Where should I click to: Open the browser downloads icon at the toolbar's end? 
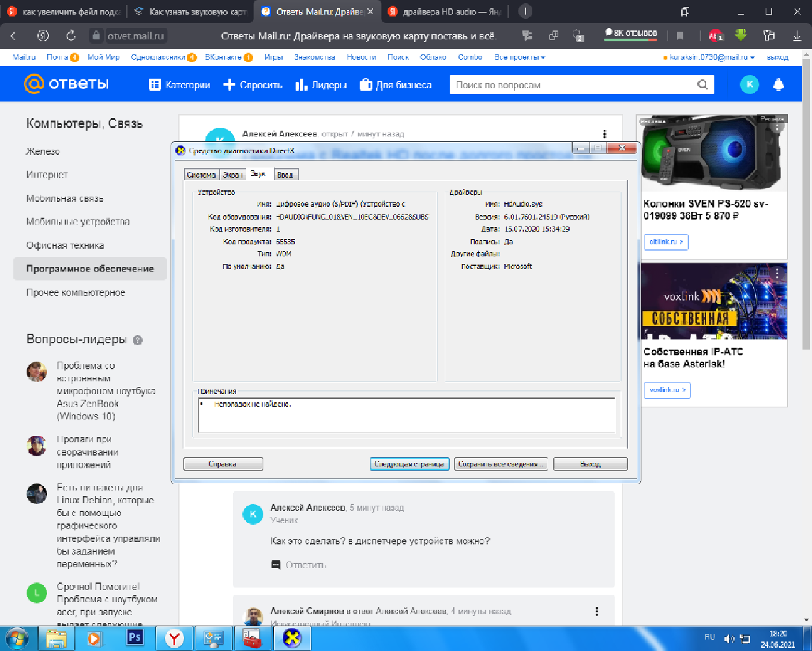click(x=797, y=36)
